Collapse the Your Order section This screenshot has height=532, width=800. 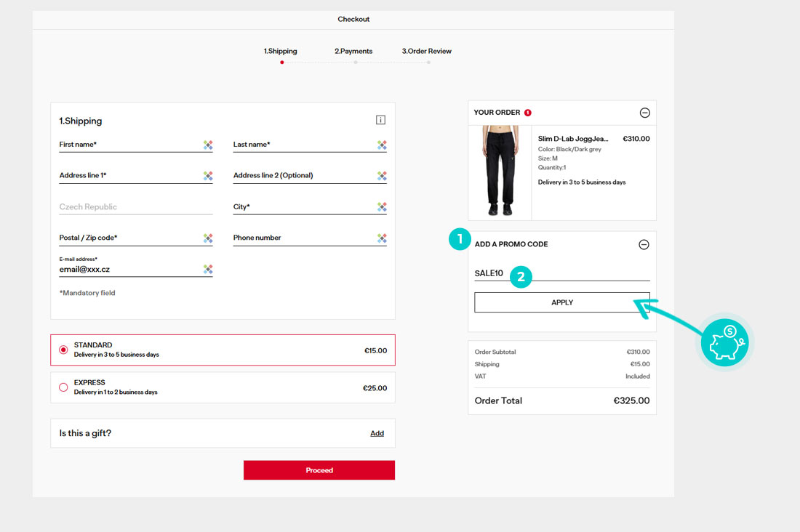[644, 113]
